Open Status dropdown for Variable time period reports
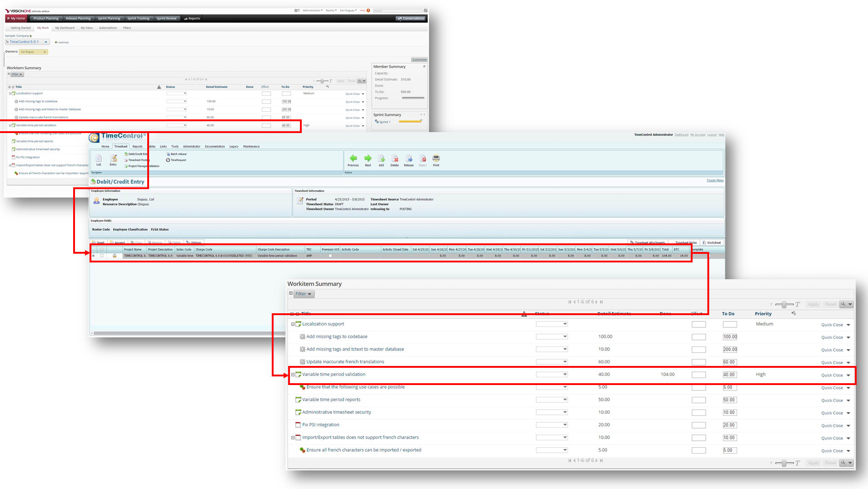Image resolution: width=868 pixels, height=489 pixels. [552, 400]
